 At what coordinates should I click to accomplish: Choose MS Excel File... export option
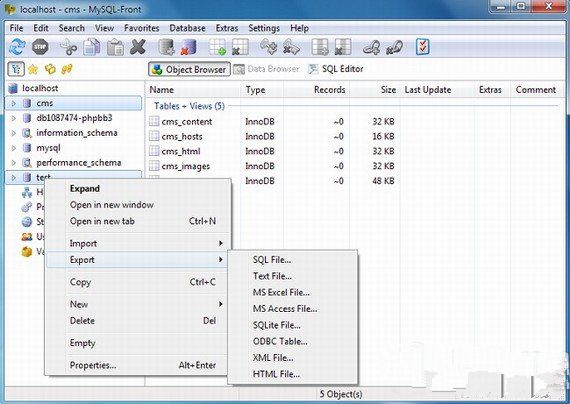281,292
